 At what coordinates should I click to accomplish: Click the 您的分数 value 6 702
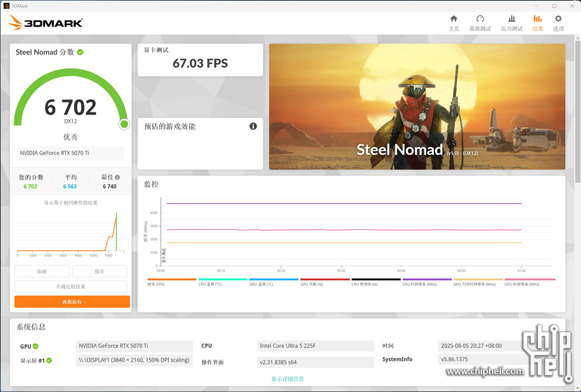30,186
